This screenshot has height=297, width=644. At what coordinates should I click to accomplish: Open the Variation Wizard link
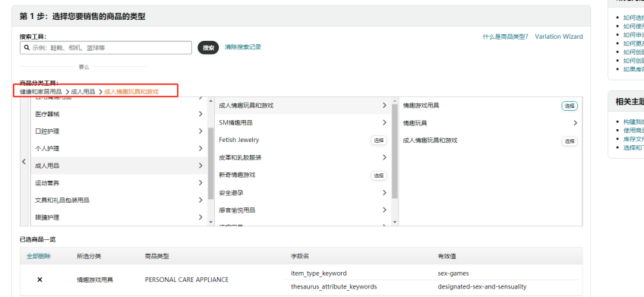(x=559, y=36)
